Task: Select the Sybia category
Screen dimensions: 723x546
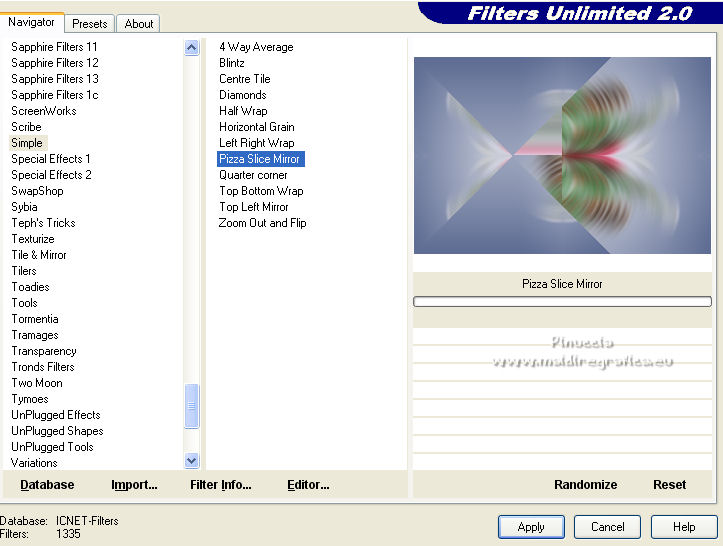Action: pyautogui.click(x=24, y=207)
